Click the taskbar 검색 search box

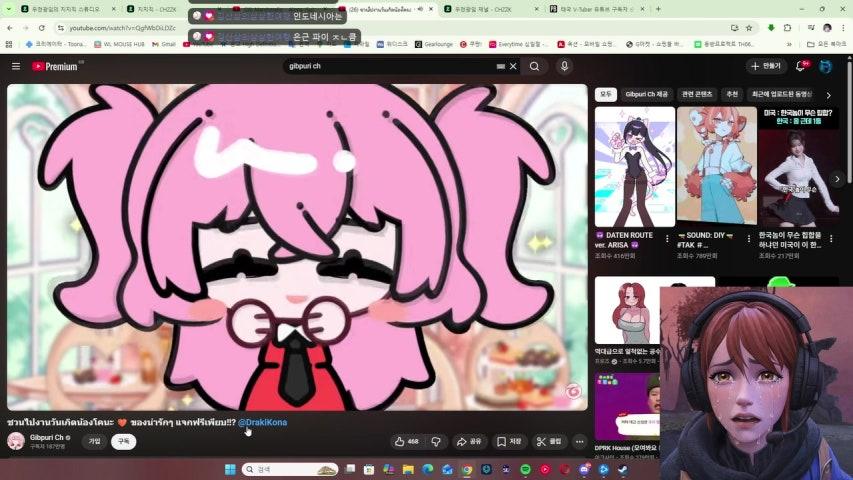tap(290, 469)
